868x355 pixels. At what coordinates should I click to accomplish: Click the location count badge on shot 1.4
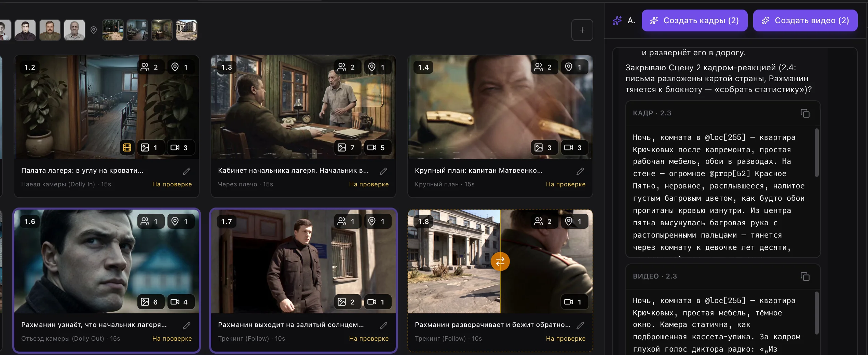click(574, 67)
